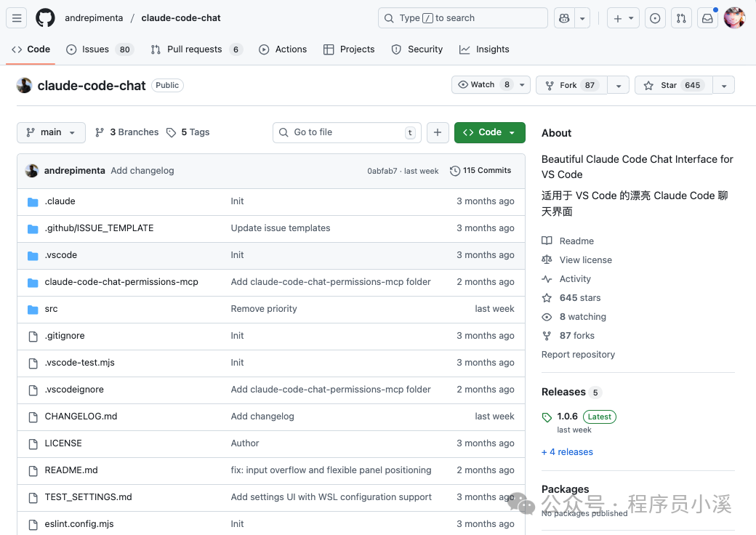
Task: Open the 115 Commits history link
Action: [480, 171]
